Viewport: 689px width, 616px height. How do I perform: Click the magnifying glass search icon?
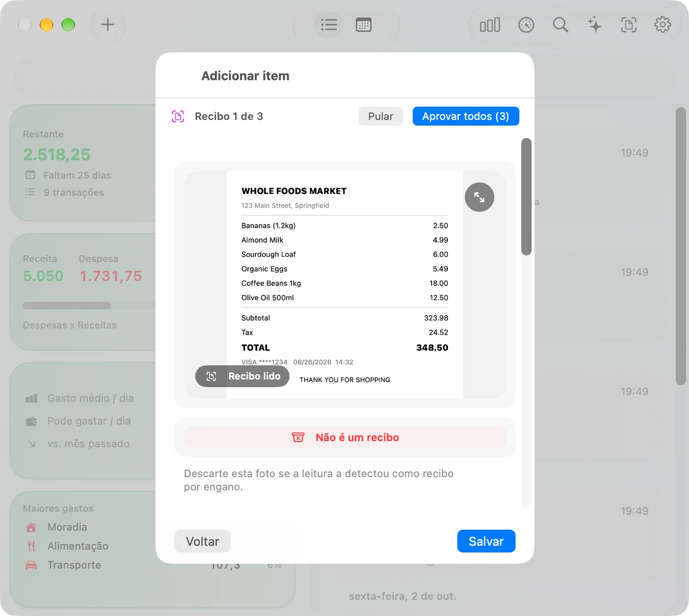(560, 25)
